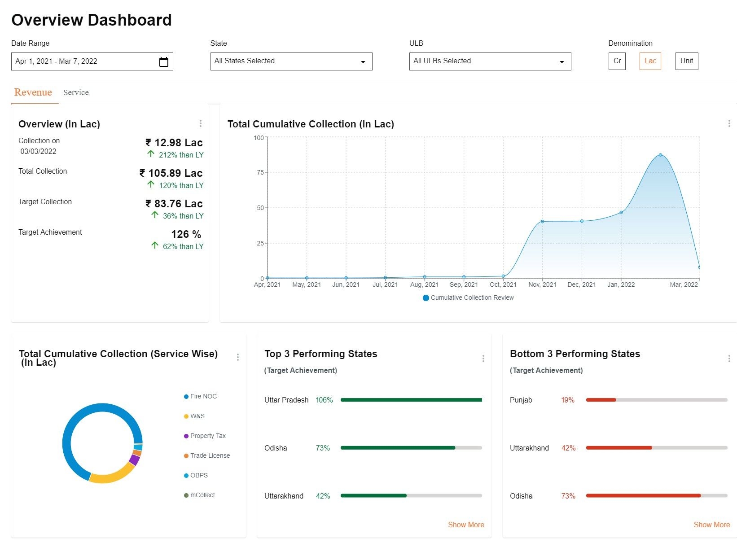Viewport: 737px width, 560px height.
Task: Click the peak data point on chart
Action: pos(660,155)
